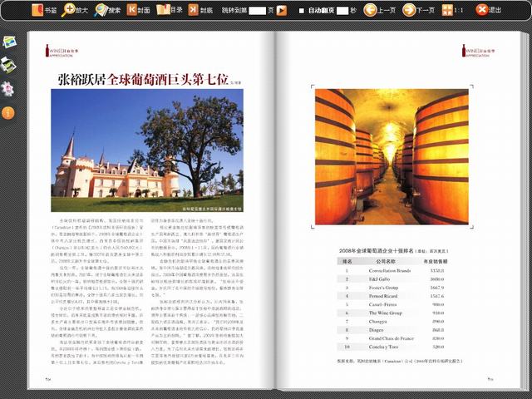Open the gear settings sidebar icon
This screenshot has width=532, height=399.
click(7, 89)
